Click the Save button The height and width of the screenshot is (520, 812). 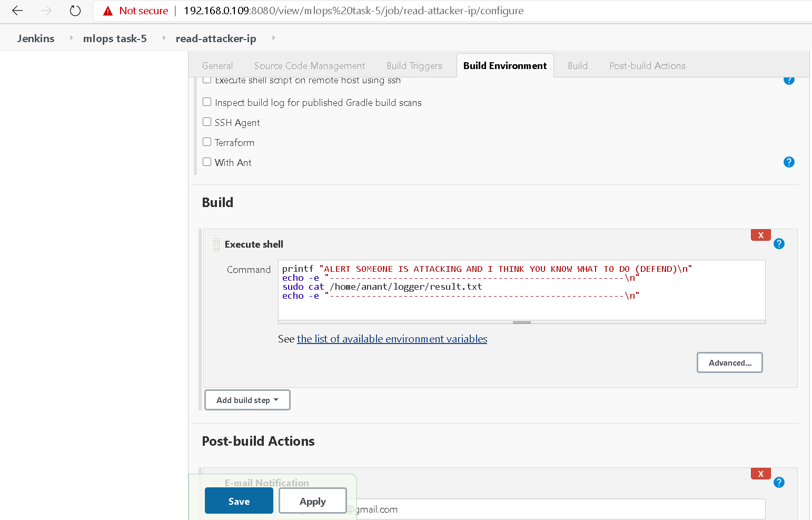[x=239, y=501]
